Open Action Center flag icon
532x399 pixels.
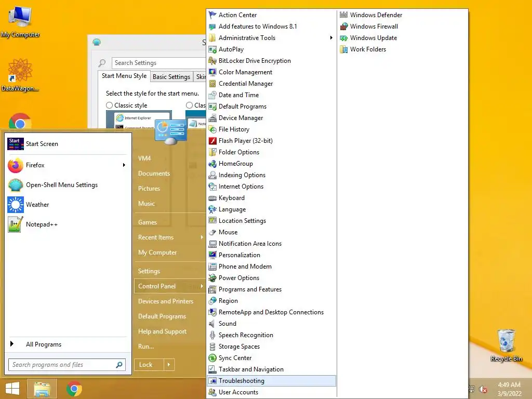click(x=212, y=15)
